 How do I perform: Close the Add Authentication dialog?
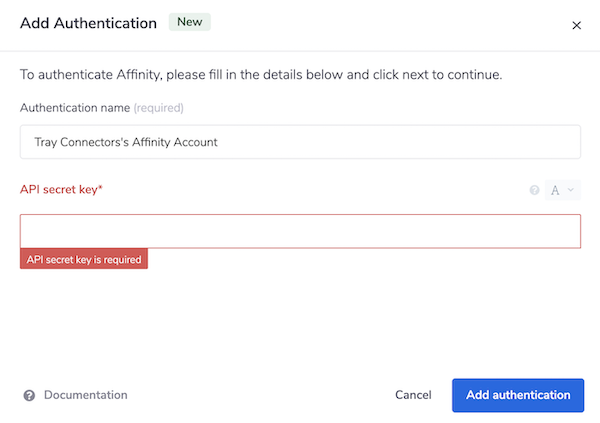point(576,25)
